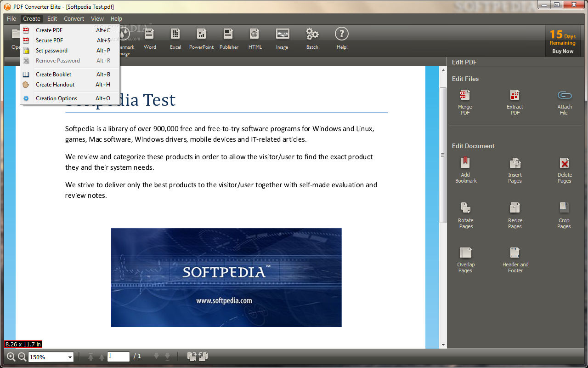588x368 pixels.
Task: Click the document vertical scrollbar thumb
Action: click(443, 155)
